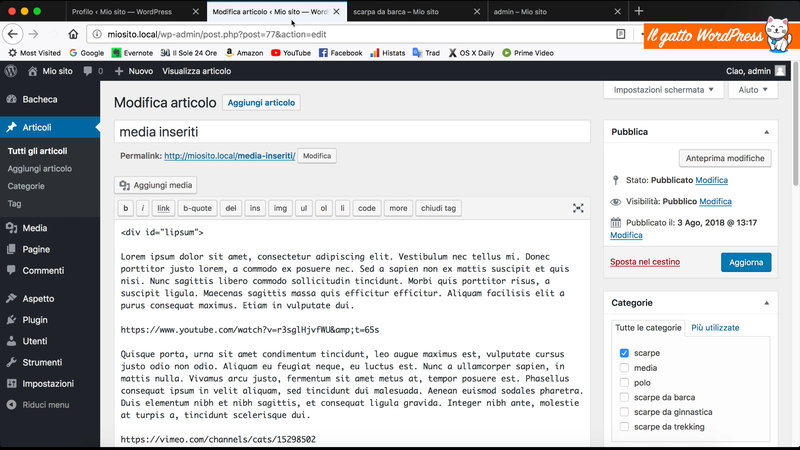This screenshot has height=450, width=800.
Task: Check the scarpe da ginnastica category
Action: (624, 412)
